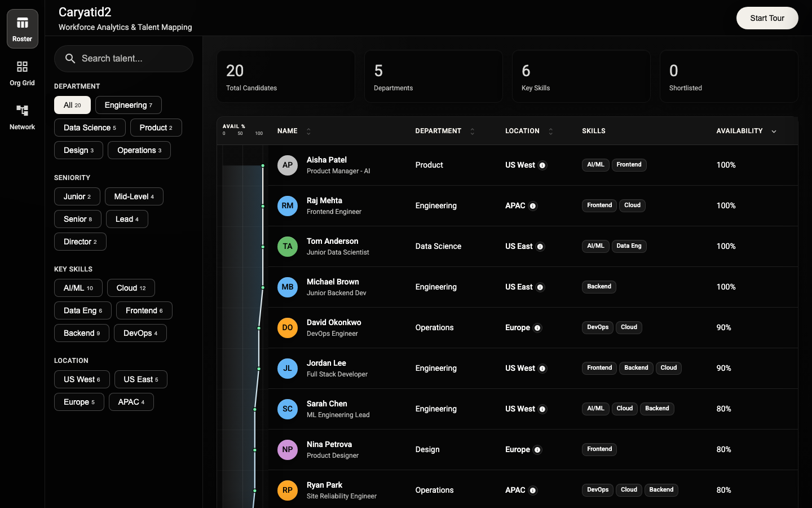This screenshot has width=812, height=508.
Task: Sort by Name column arrows
Action: [x=308, y=132]
